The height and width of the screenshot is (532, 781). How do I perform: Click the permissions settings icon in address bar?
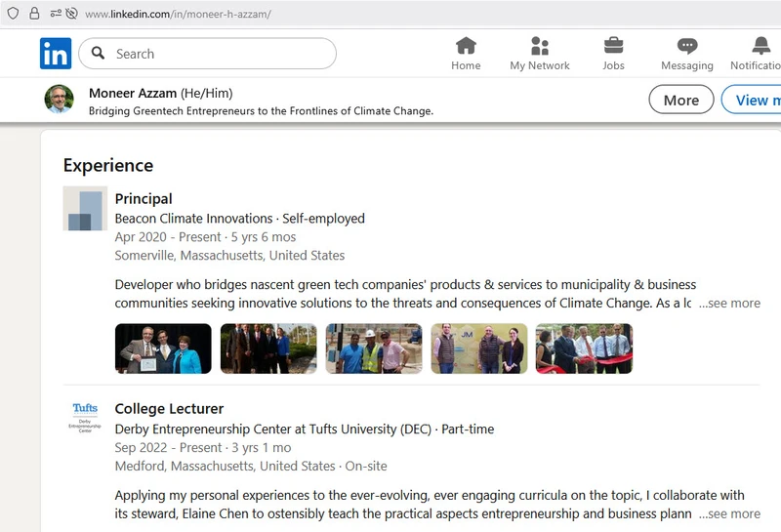[56, 14]
